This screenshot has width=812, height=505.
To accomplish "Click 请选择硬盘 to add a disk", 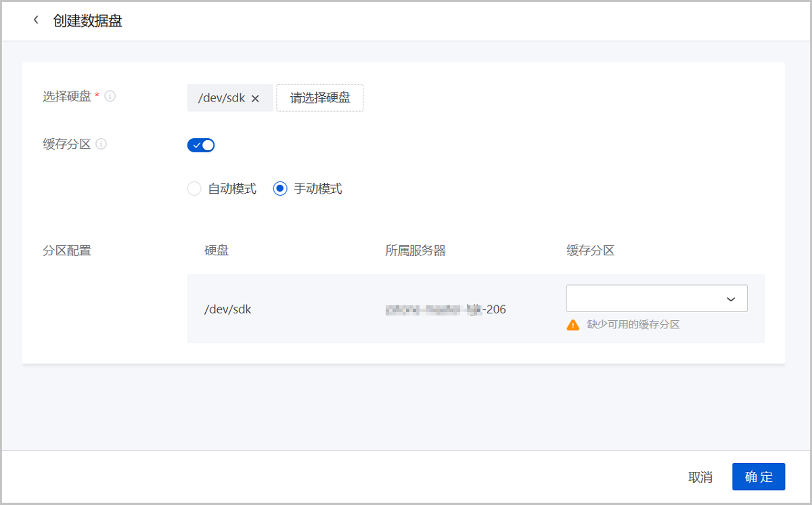I will (x=320, y=97).
